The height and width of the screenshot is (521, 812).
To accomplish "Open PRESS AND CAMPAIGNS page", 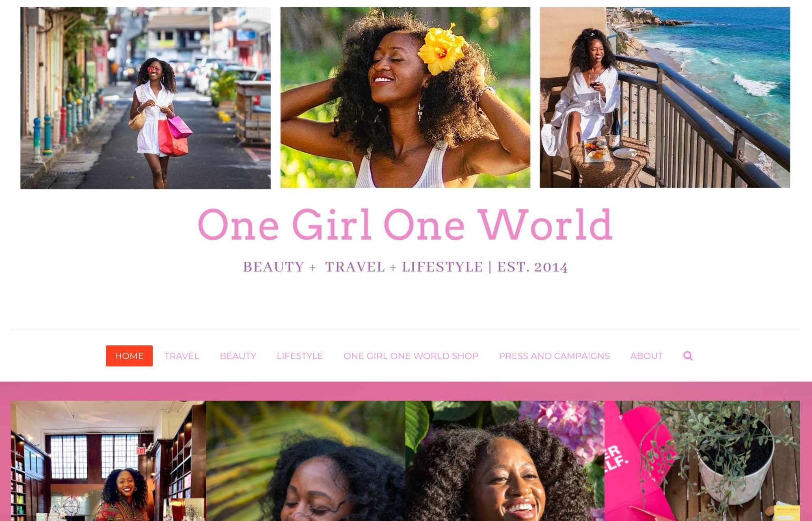I will [x=554, y=356].
